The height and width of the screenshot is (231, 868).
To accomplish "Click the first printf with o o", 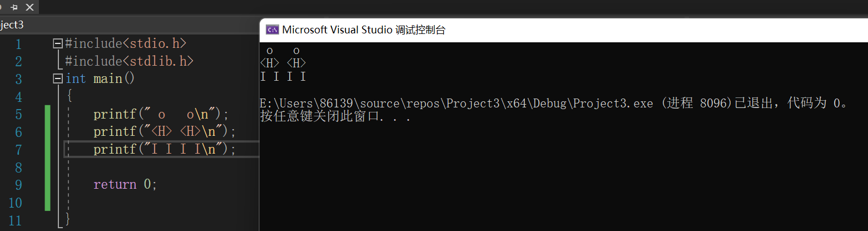I will (161, 115).
